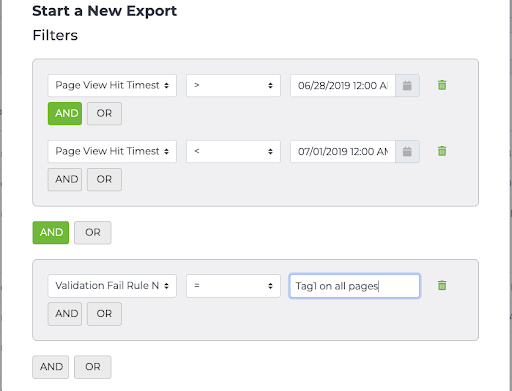This screenshot has height=391, width=512.
Task: Expand the Validation Fail Rule Name dropdown
Action: (112, 286)
